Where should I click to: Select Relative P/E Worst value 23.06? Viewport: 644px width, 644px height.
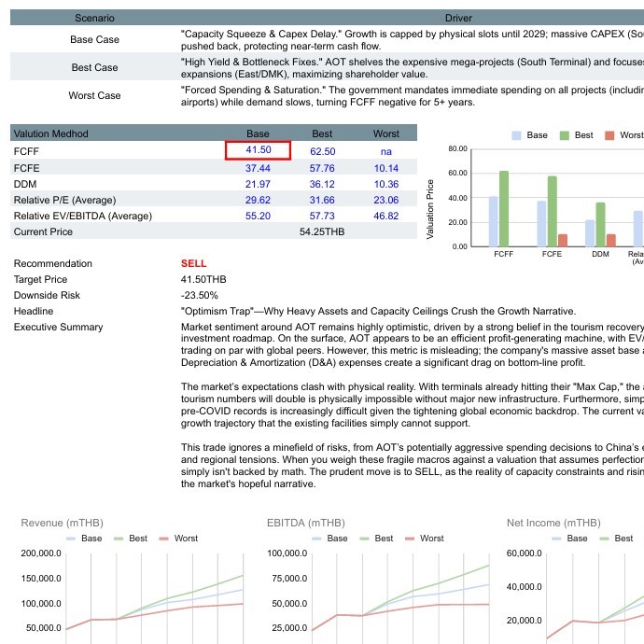386,200
